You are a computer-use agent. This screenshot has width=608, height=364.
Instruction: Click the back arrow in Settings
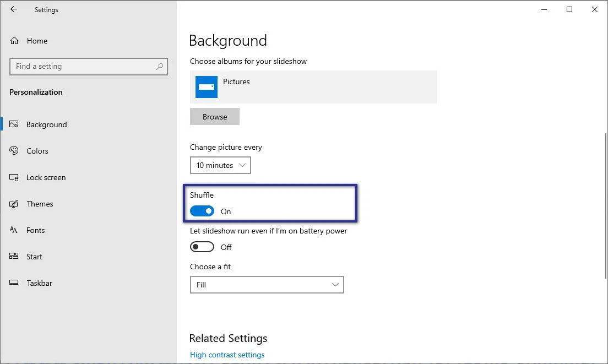click(x=14, y=9)
